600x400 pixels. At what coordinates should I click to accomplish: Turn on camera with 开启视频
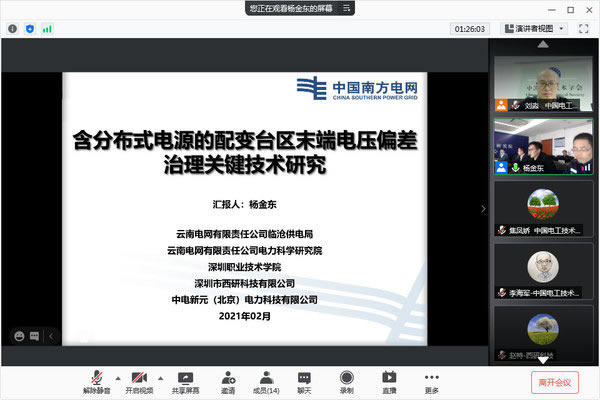coord(140,380)
